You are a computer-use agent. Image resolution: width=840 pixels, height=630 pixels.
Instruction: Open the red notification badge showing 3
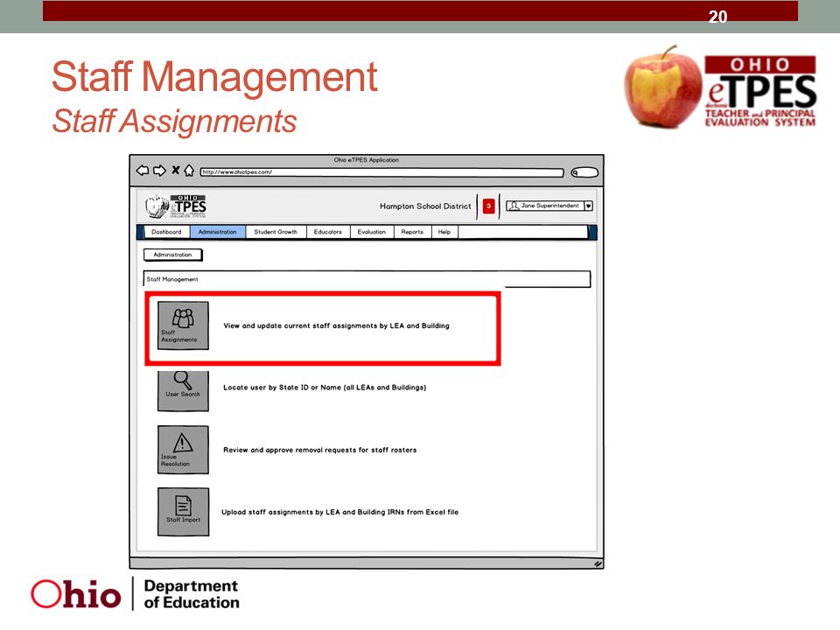tap(488, 206)
